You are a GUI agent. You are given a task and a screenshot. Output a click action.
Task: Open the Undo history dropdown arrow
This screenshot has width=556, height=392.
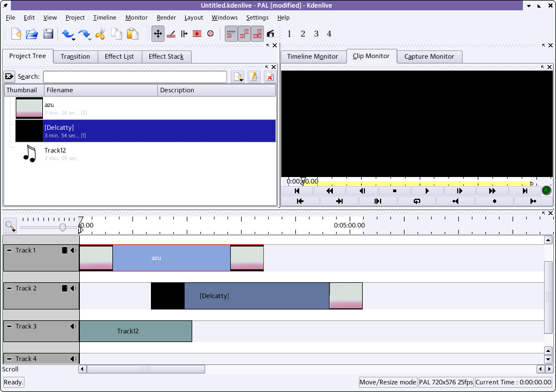pyautogui.click(x=73, y=39)
